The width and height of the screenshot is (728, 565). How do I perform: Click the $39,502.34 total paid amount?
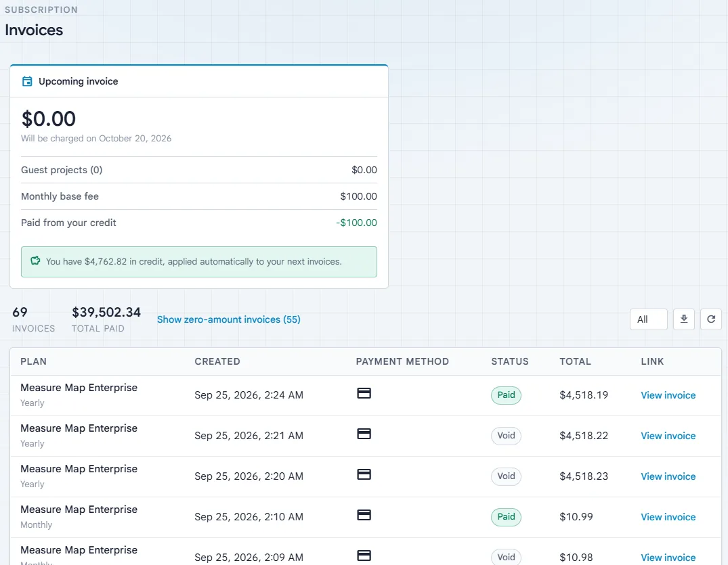tap(106, 312)
